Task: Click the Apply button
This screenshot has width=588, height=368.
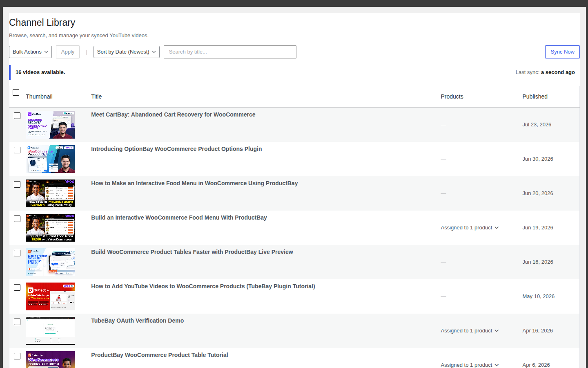Action: tap(68, 52)
